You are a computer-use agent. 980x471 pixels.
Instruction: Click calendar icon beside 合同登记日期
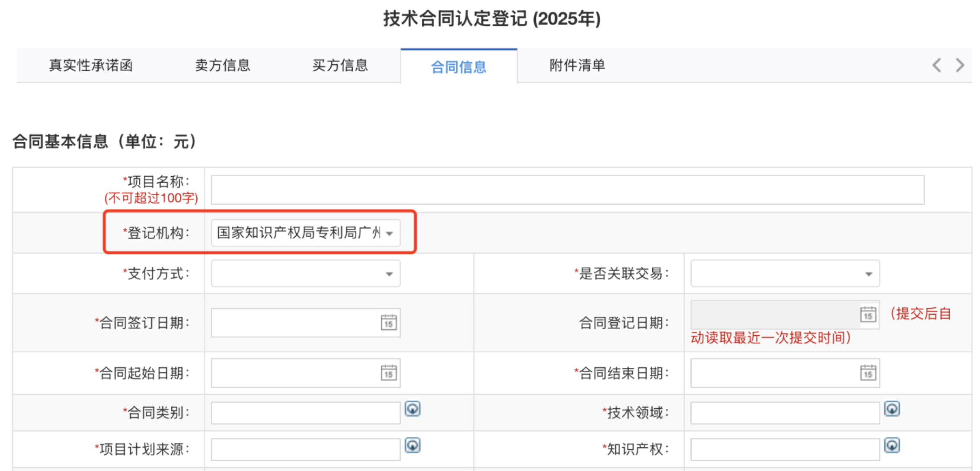pyautogui.click(x=868, y=315)
